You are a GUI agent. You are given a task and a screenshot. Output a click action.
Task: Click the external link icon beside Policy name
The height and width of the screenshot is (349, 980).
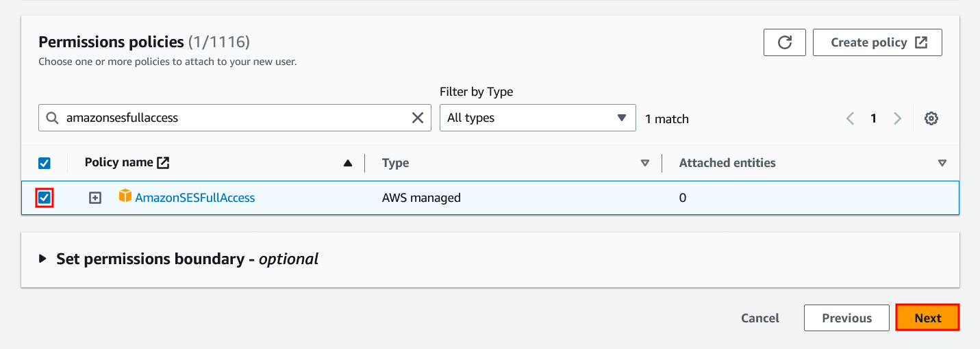[x=163, y=163]
